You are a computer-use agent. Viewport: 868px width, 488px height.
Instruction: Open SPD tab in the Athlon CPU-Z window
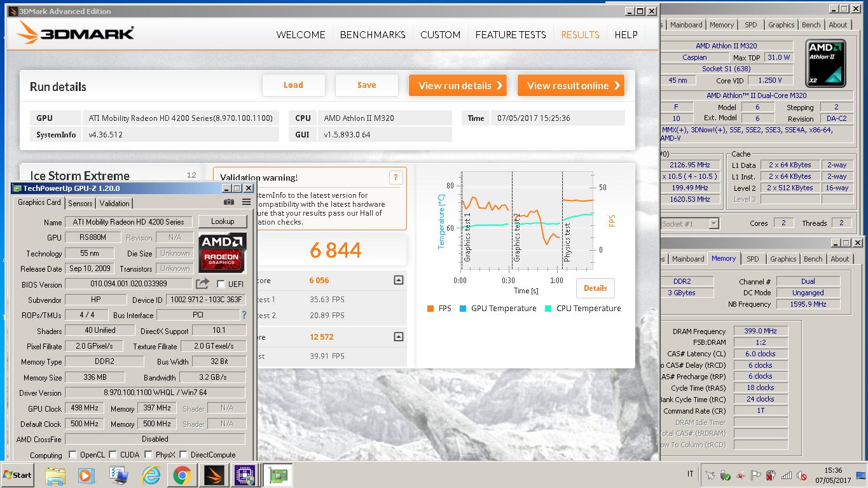pos(751,25)
